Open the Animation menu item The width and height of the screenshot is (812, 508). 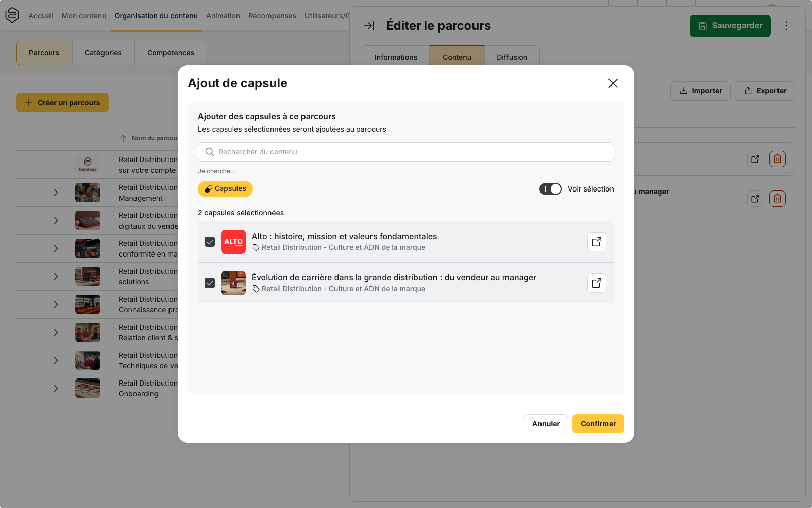[223, 16]
